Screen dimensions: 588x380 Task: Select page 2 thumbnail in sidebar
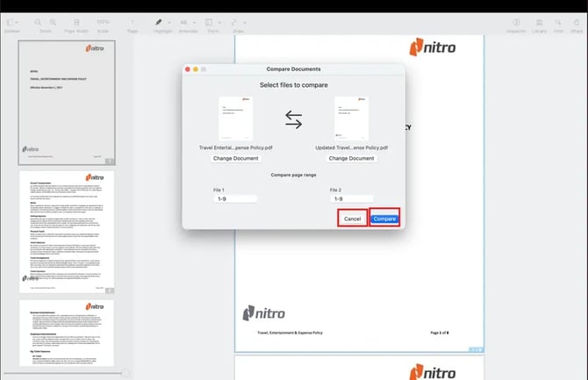[67, 232]
